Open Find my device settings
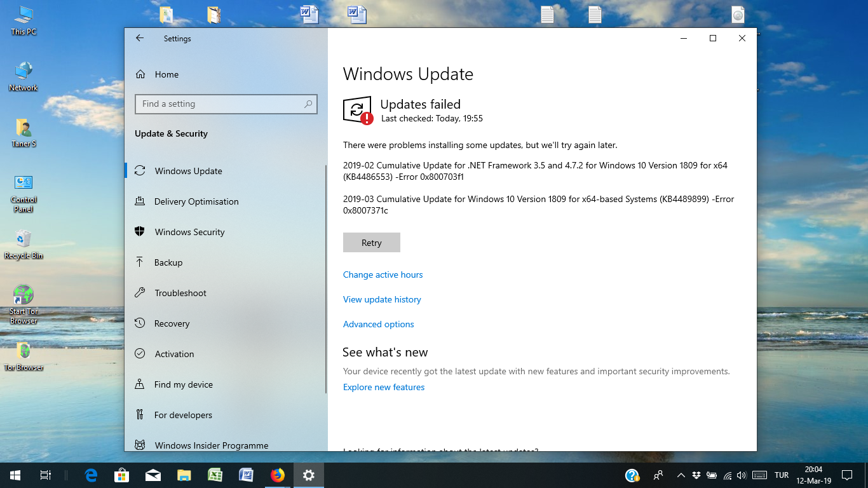Viewport: 868px width, 488px height. coord(226,384)
